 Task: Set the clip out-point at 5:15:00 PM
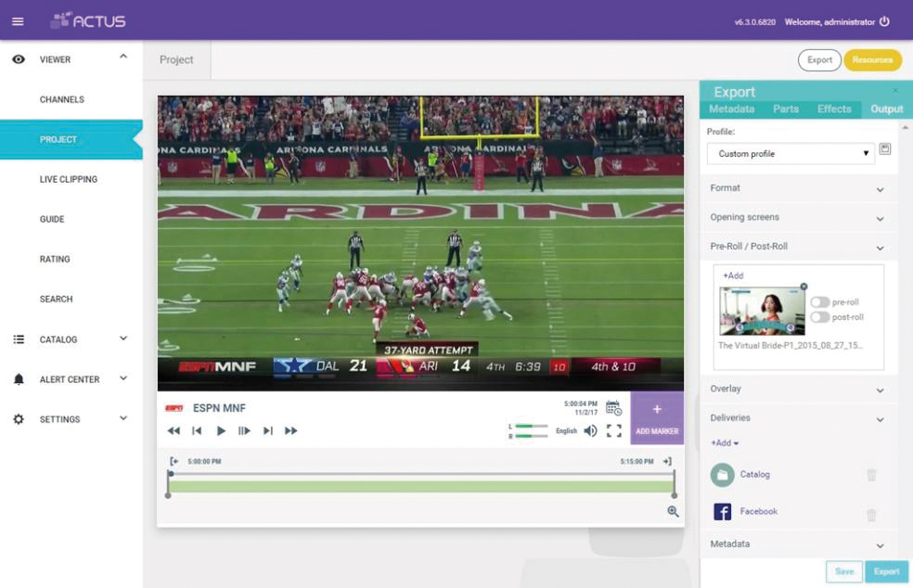point(667,461)
